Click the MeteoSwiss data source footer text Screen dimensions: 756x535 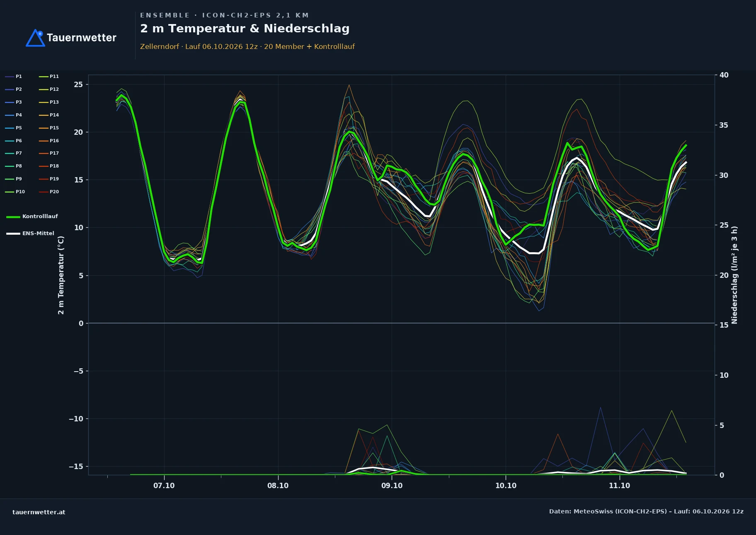click(646, 511)
